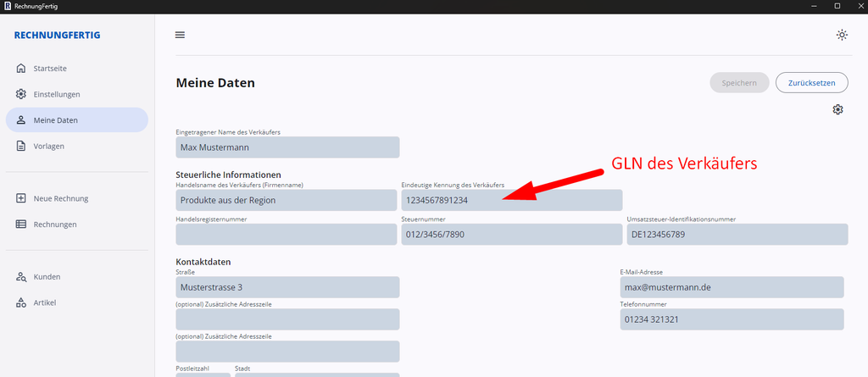Click the Speichern button

[x=739, y=82]
